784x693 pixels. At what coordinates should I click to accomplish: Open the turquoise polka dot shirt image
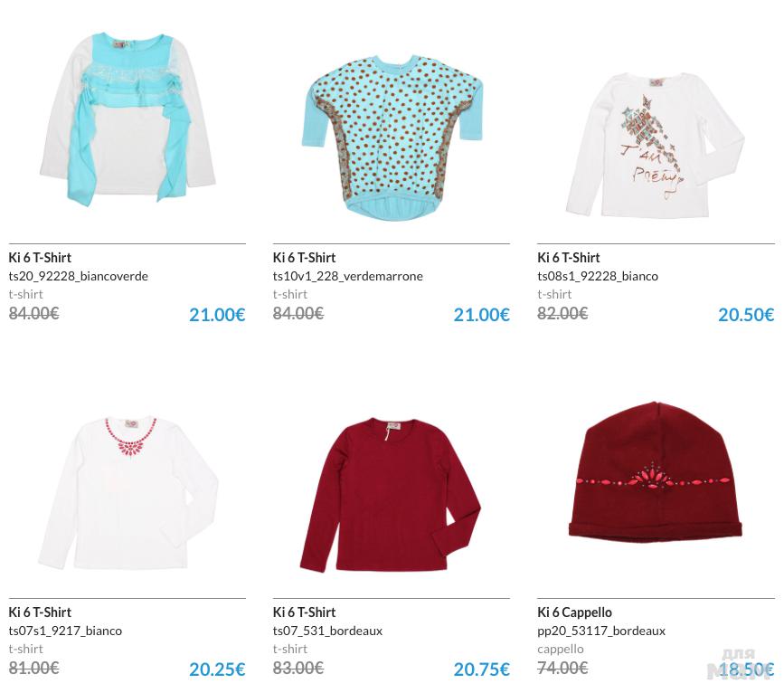click(x=392, y=136)
